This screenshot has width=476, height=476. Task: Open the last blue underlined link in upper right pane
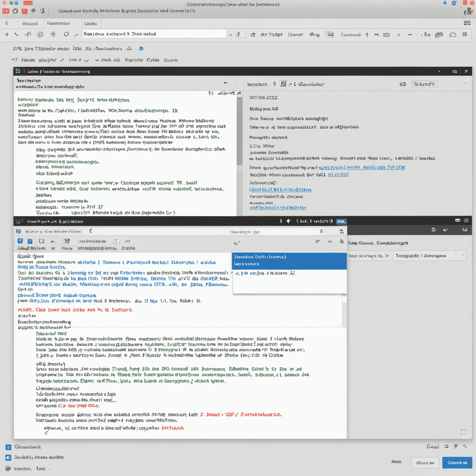point(278,208)
